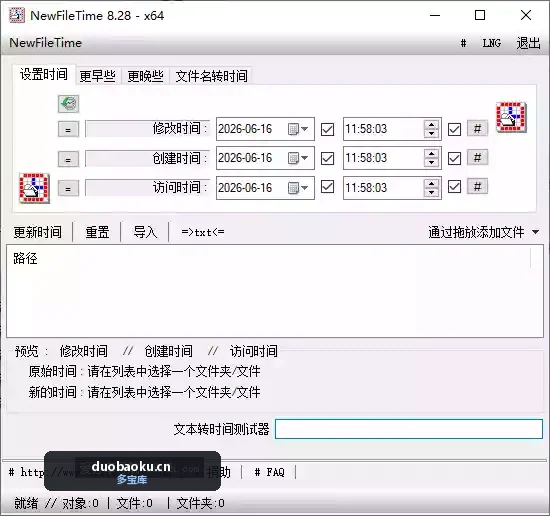550x516 pixels.
Task: Click the 导入 button
Action: coord(145,232)
